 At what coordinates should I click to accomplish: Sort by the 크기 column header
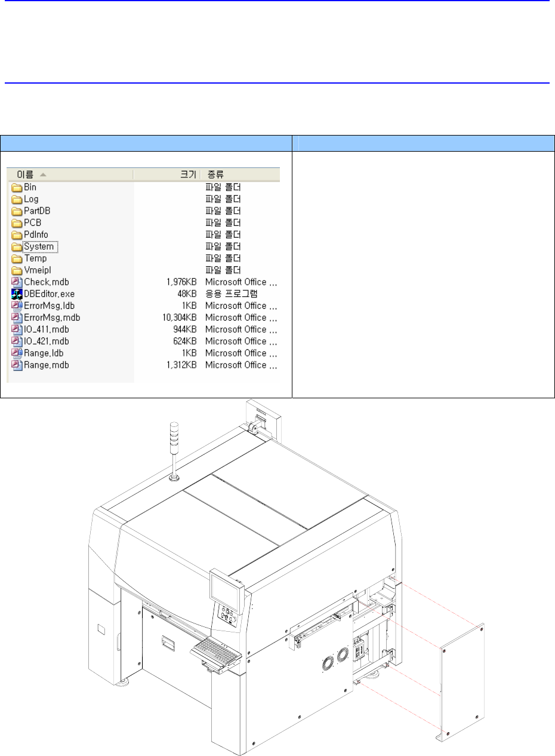[x=166, y=174]
